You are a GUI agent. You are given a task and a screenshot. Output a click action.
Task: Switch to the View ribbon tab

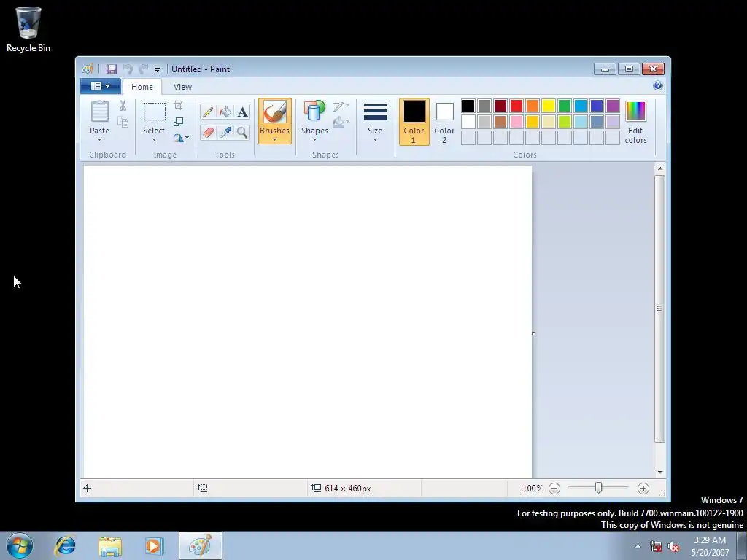(182, 87)
